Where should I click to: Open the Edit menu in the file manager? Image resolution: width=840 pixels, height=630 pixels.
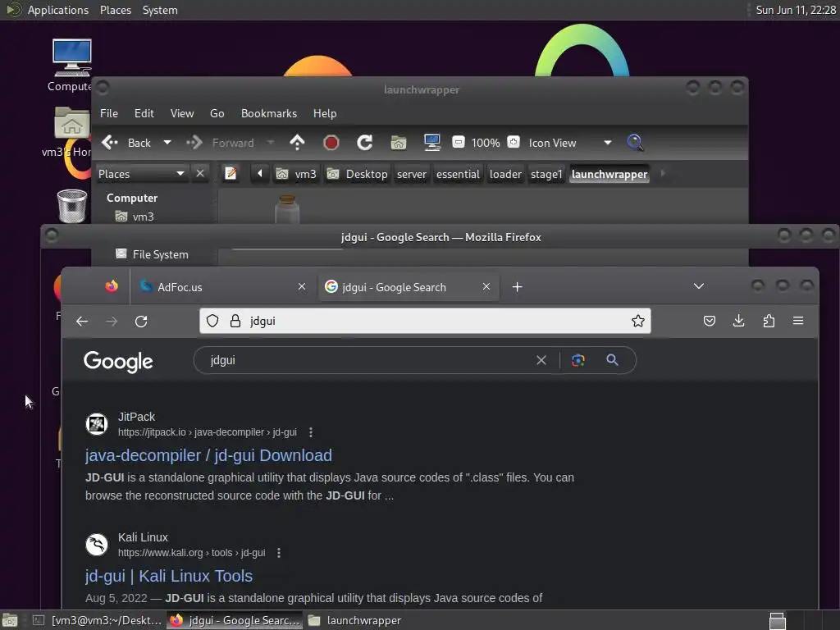(144, 113)
